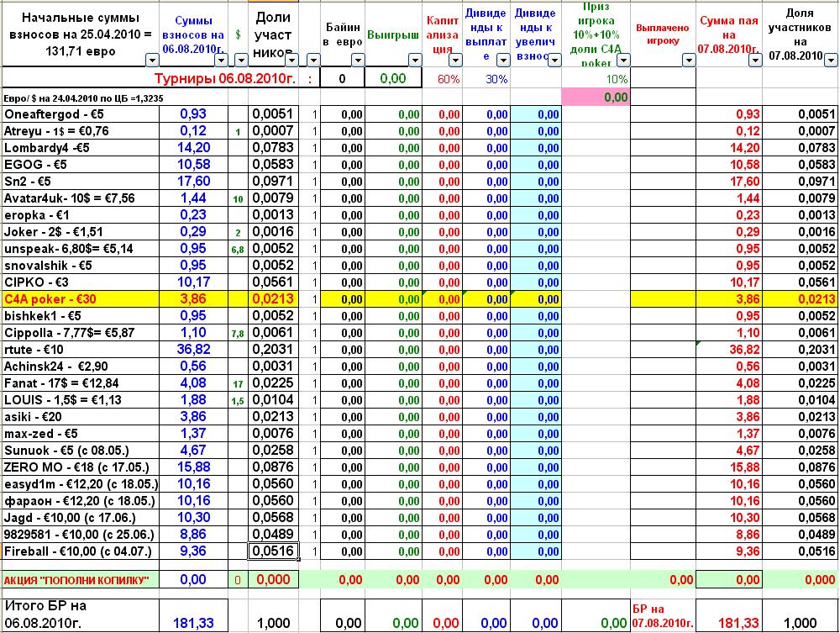The image size is (840, 633).
Task: Expand the $ column filter dropdown
Action: pos(241,60)
